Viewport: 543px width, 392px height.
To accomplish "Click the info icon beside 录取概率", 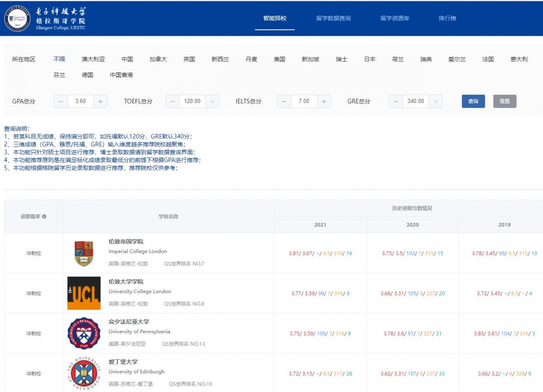I will point(44,216).
